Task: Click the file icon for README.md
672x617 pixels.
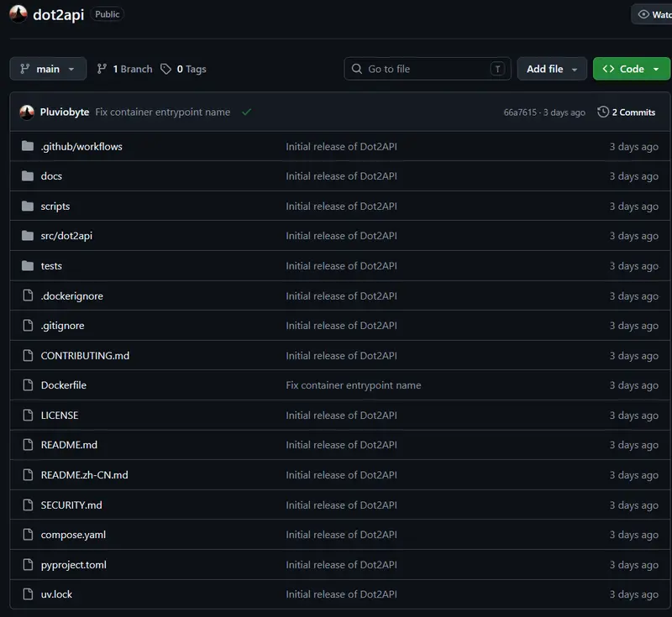Action: tap(28, 445)
